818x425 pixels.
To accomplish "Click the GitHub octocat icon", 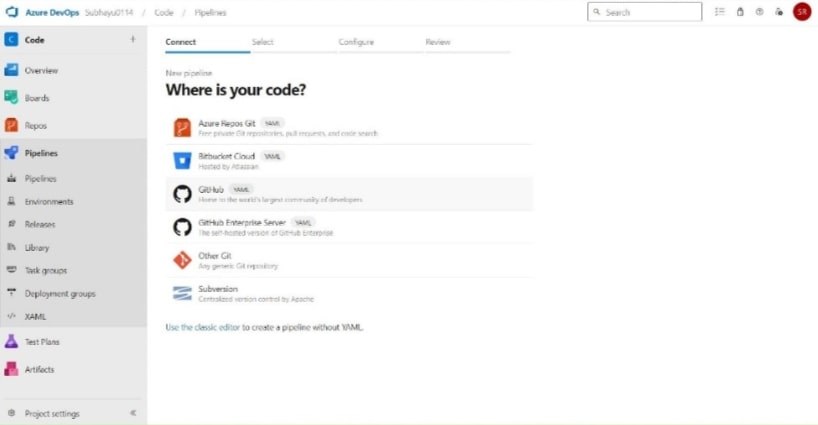I will point(182,194).
